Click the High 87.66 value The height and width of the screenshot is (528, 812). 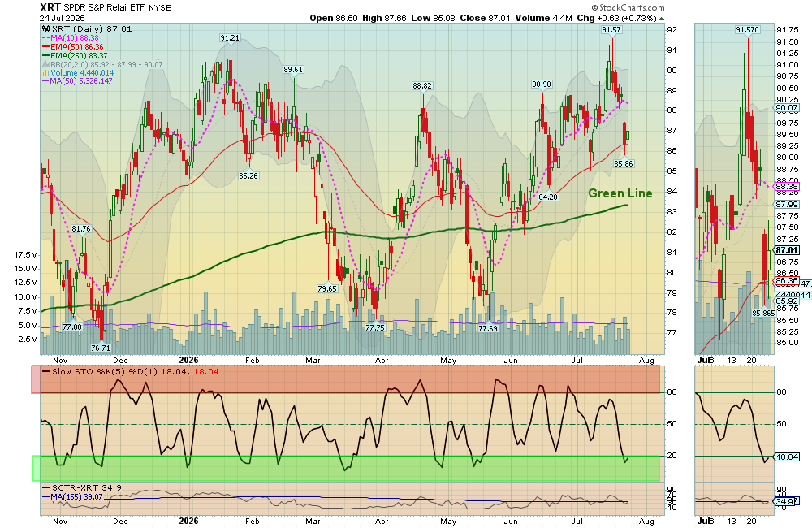pos(384,18)
